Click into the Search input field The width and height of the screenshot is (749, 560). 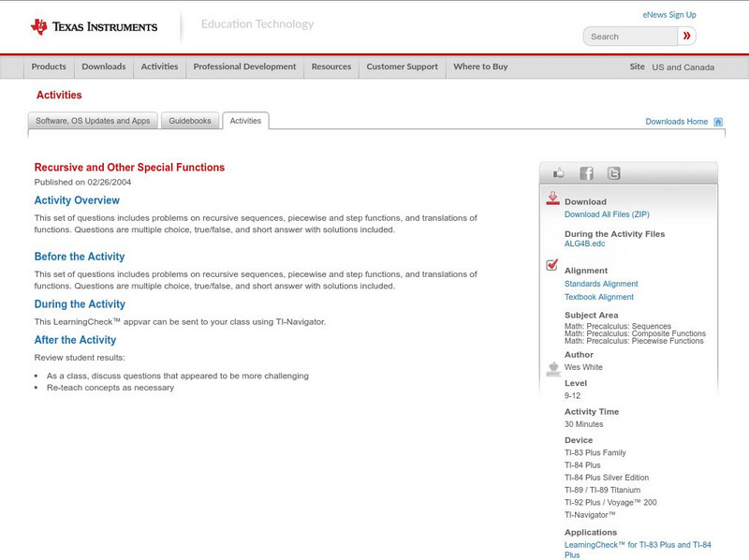[x=630, y=37]
